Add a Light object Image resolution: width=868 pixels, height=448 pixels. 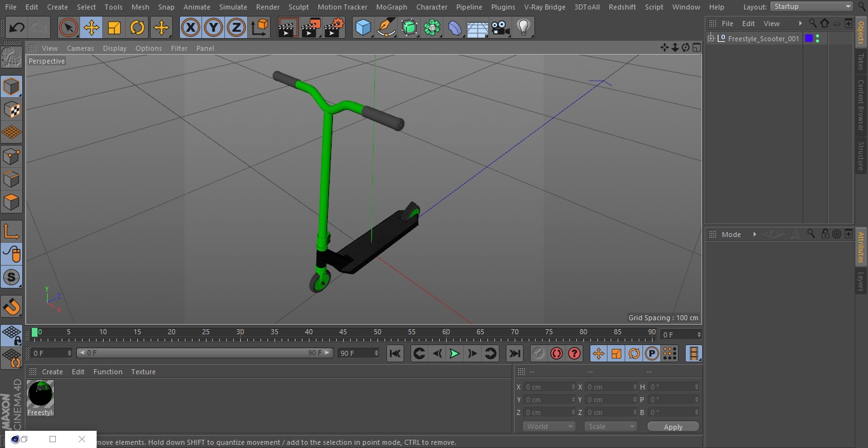(524, 27)
